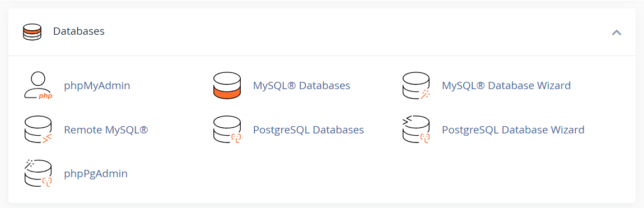Go to the MySQL® Databases link
This screenshot has width=644, height=208.
click(x=301, y=86)
